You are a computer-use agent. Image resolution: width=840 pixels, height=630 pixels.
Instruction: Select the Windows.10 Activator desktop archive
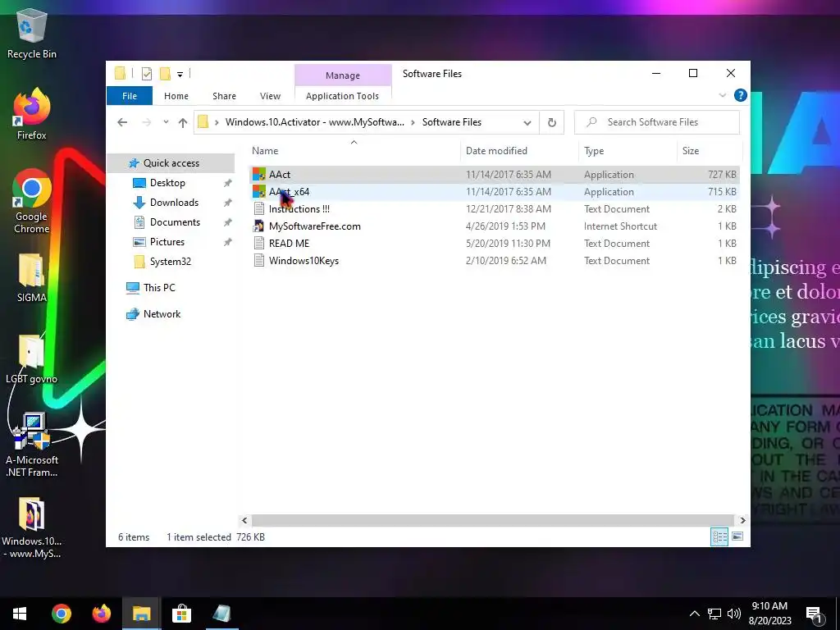click(31, 527)
